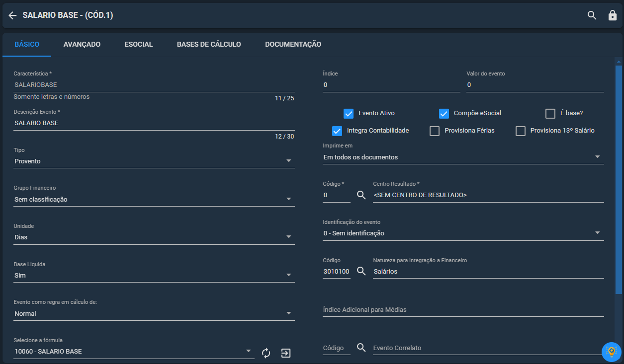Search Natureza para Integração code with magnifier icon
The height and width of the screenshot is (364, 624).
361,271
